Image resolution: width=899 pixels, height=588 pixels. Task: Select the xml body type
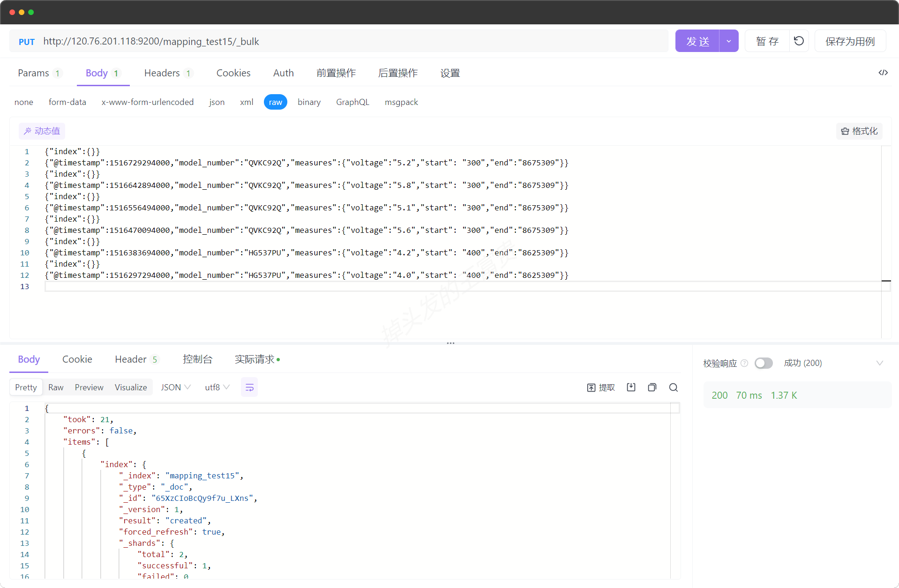pos(247,102)
